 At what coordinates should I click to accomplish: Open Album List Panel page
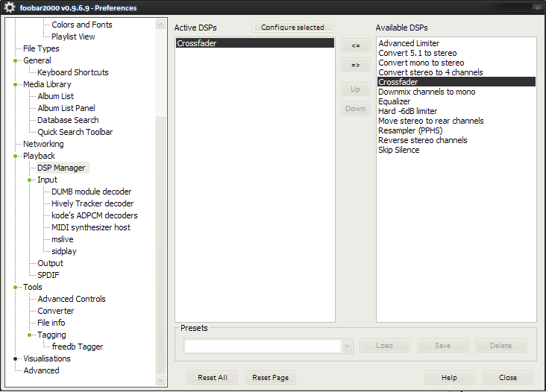point(66,108)
